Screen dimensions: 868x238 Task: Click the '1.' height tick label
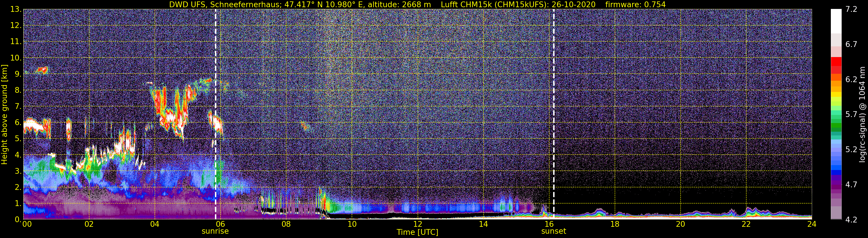coord(18,204)
